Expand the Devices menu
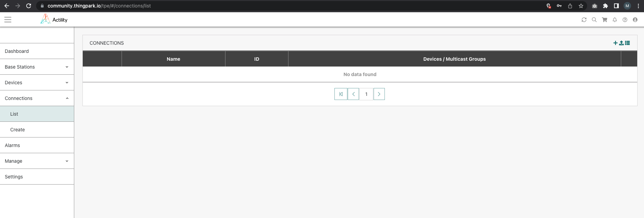This screenshot has height=218, width=644. point(37,83)
